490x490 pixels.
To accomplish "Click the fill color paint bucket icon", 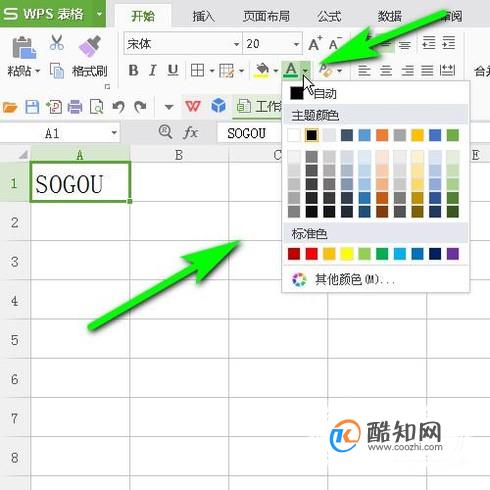I will tap(262, 70).
